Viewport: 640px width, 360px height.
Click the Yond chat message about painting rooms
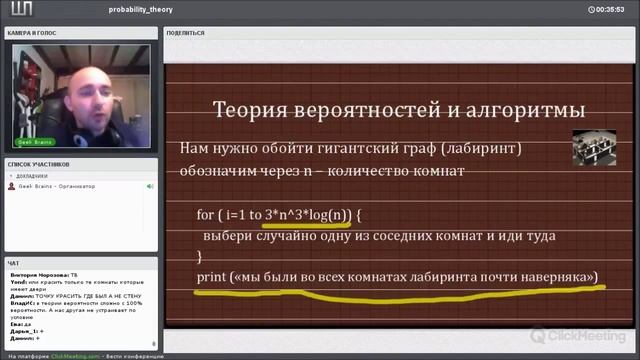click(77, 285)
